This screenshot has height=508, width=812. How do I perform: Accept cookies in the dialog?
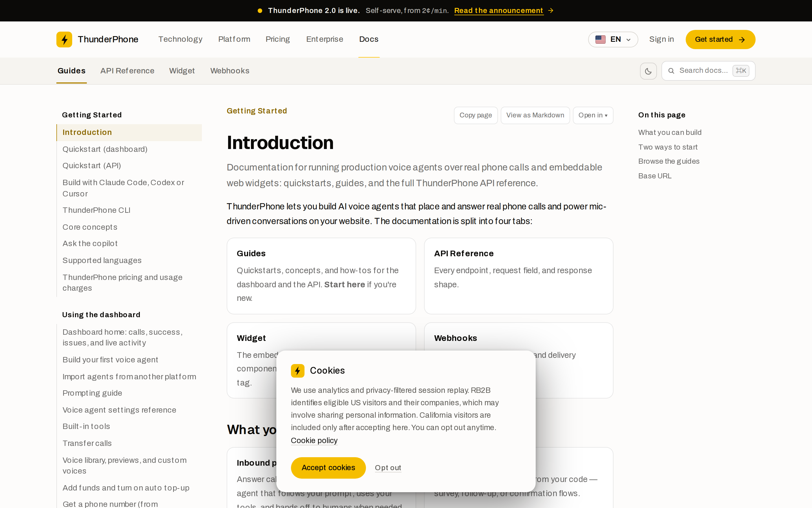pyautogui.click(x=328, y=468)
